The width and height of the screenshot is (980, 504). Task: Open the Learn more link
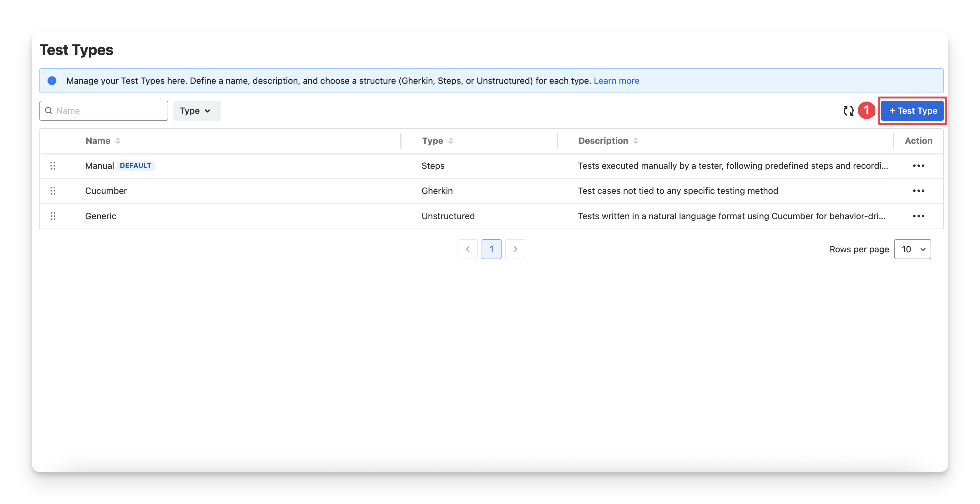[x=616, y=81]
